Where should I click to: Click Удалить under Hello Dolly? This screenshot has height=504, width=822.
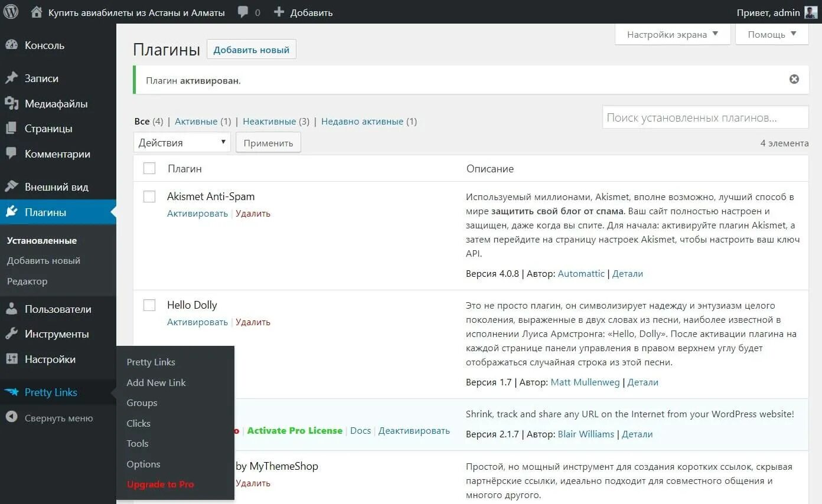tap(253, 322)
